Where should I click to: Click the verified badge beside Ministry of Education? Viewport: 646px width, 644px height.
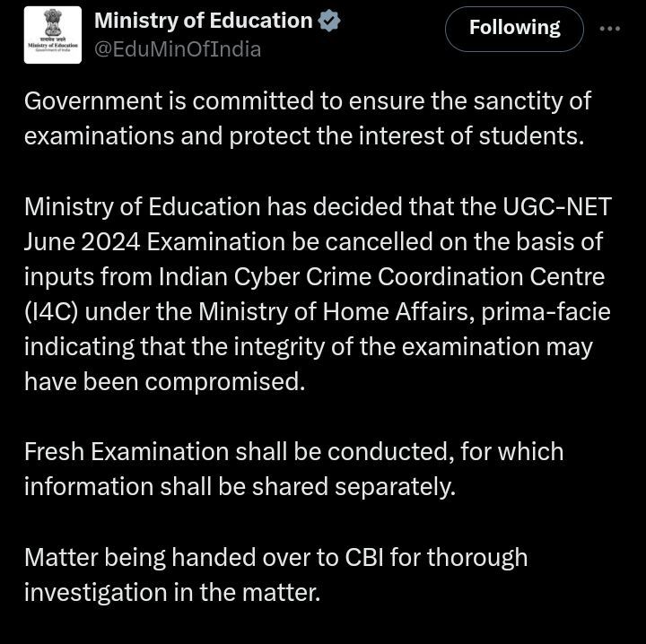(x=328, y=21)
